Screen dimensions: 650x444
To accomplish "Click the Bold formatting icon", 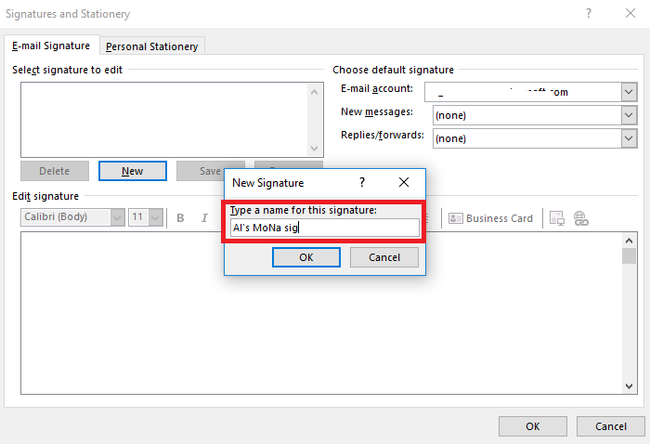I will click(181, 218).
